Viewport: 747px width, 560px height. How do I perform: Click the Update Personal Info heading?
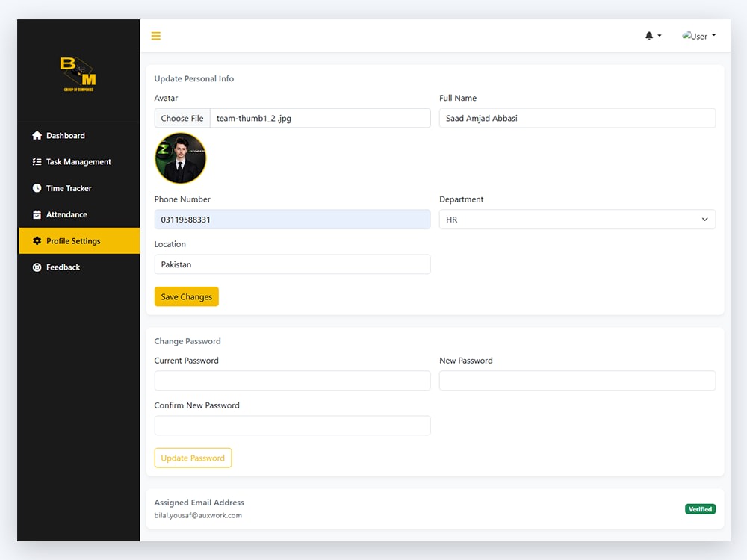[194, 78]
